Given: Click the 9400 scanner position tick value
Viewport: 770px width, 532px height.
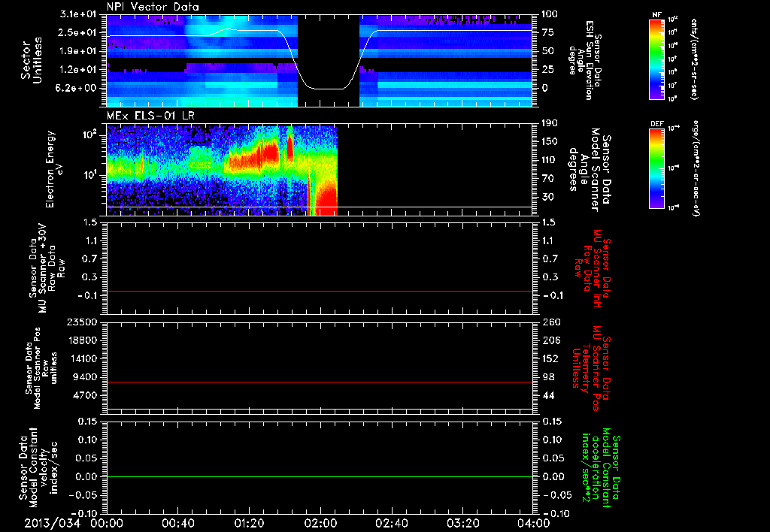Looking at the screenshot, I should 86,377.
